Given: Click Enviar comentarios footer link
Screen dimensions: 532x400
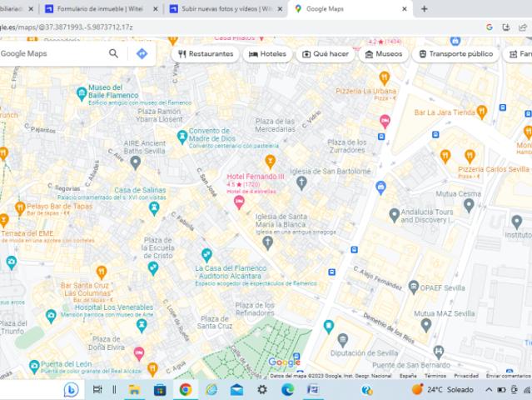Looking at the screenshot, I should (x=508, y=376).
